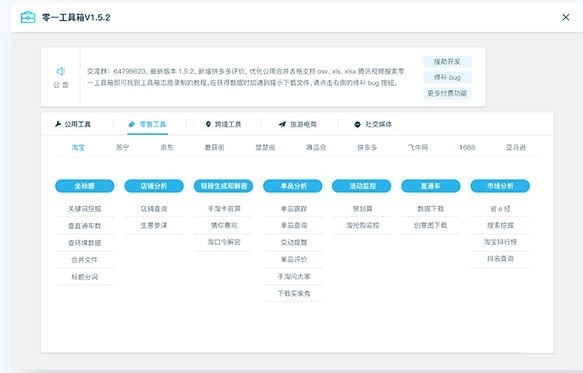583x373 pixels.
Task: Select the 唯品会 platform sub-tab
Action: [316, 148]
